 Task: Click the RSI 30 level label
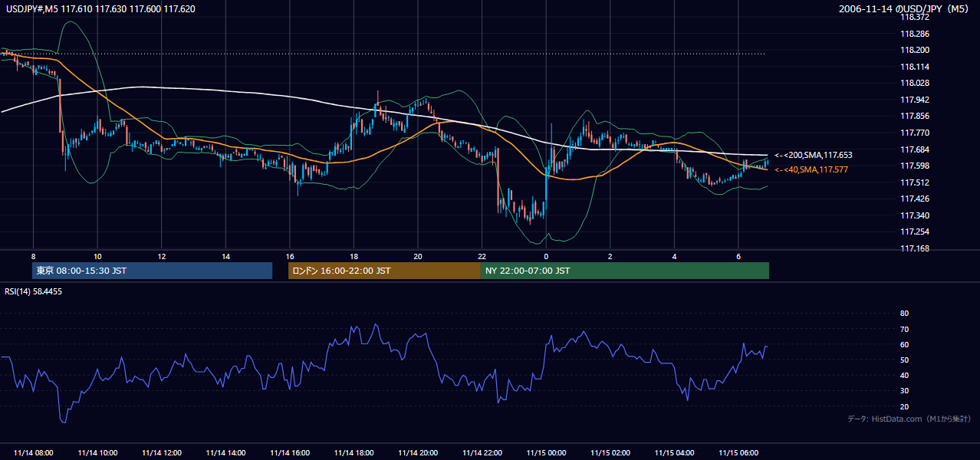point(904,391)
